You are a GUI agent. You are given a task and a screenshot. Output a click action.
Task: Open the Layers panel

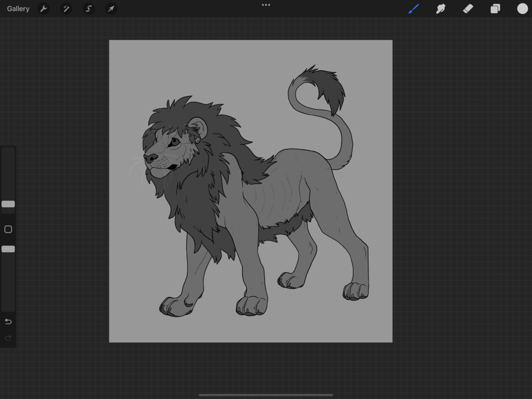coord(495,8)
